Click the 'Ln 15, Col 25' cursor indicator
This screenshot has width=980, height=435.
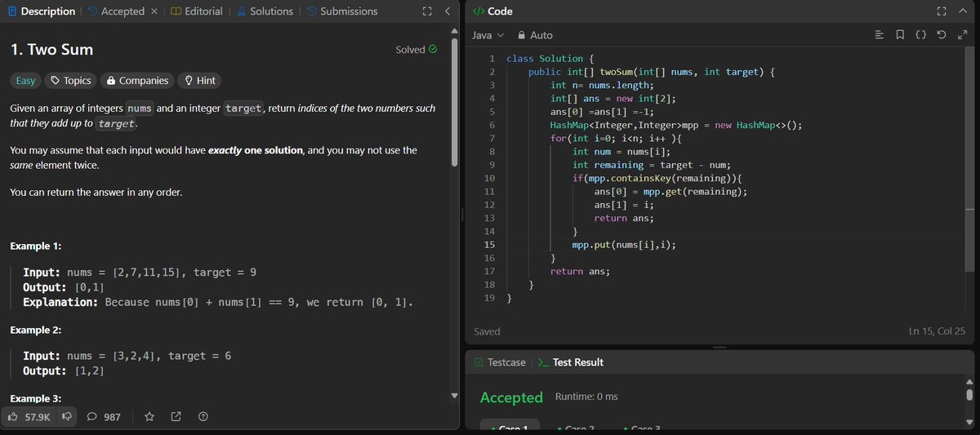pos(937,331)
